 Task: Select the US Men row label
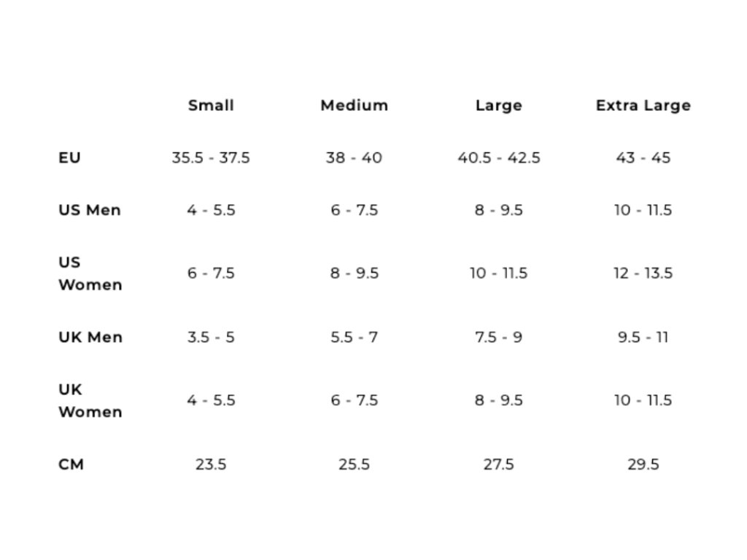[x=89, y=210]
